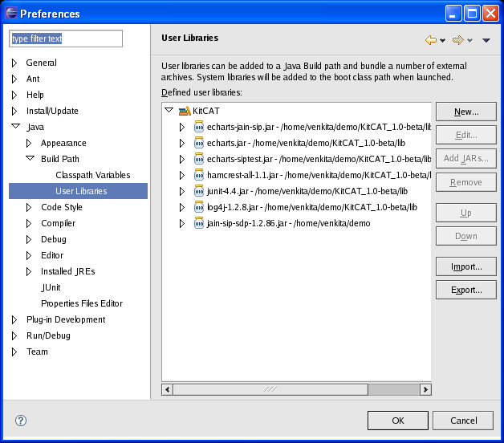Collapse the KitCAT library node

click(x=169, y=110)
